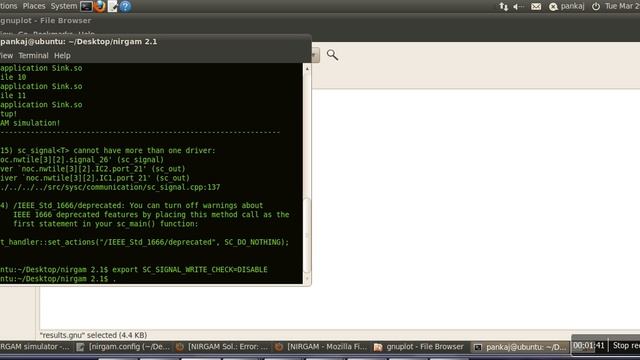Open the network connections indicator
Image resolution: width=640 pixels, height=360 pixels.
coord(503,7)
